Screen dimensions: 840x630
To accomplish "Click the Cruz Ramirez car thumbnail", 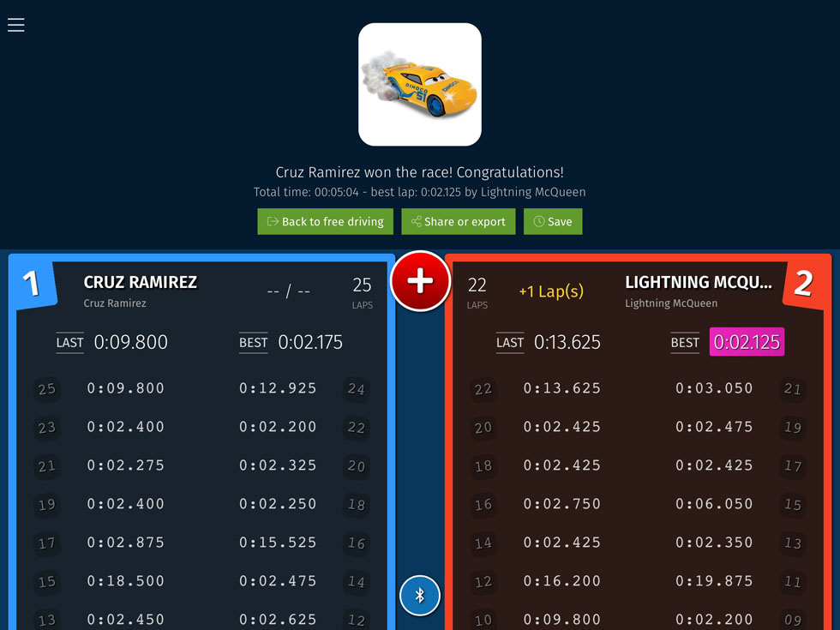I will [x=419, y=84].
